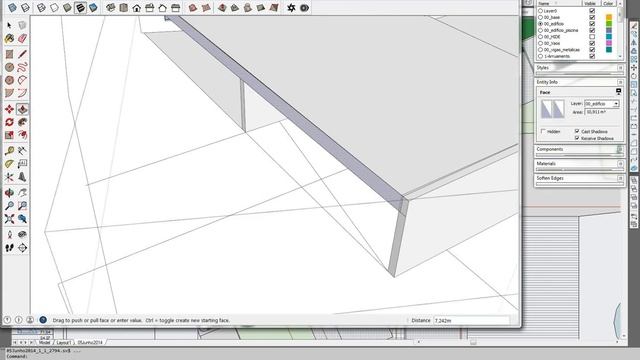640x360 pixels.
Task: Click the Visible column header in Layers
Action: (x=590, y=3)
